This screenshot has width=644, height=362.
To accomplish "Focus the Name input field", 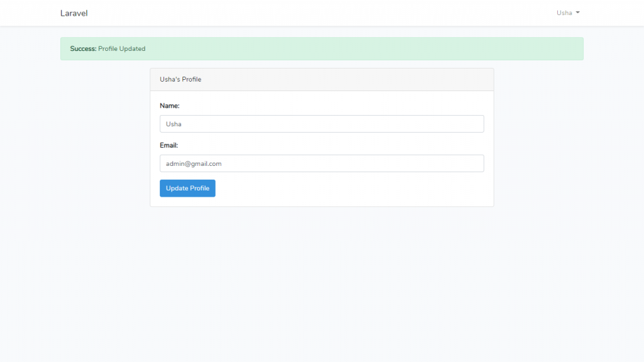I will point(321,124).
